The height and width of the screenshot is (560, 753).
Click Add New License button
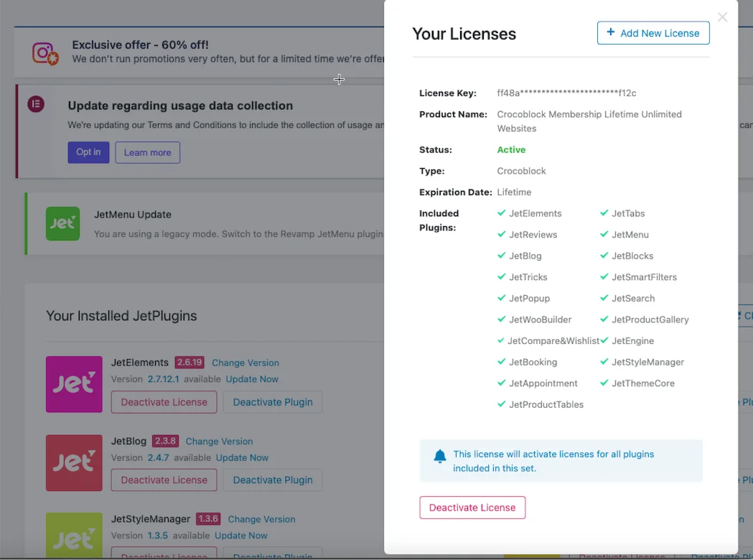click(653, 33)
